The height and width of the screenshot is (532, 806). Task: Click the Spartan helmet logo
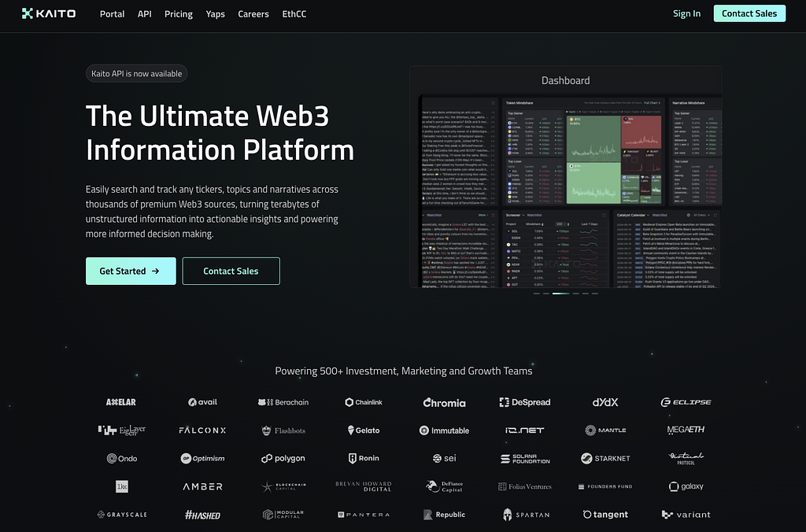pos(525,515)
